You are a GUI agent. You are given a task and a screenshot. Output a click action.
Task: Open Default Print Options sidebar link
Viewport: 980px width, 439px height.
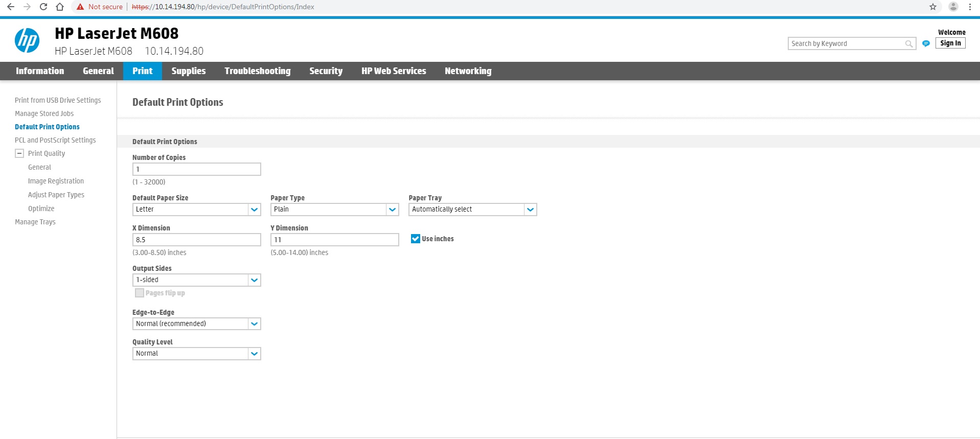point(47,127)
